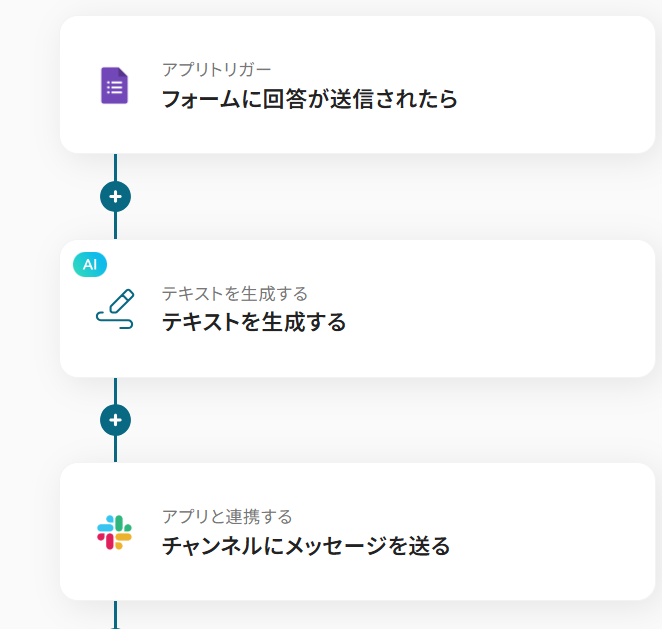Open the チャンネルにメッセージを送る step
The height and width of the screenshot is (629, 662).
306,546
